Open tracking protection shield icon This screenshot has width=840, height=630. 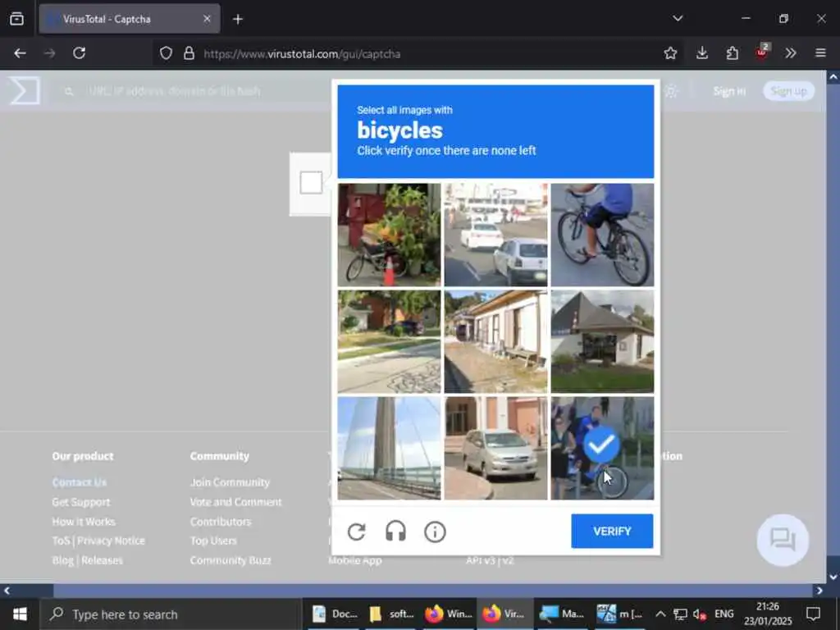click(166, 53)
